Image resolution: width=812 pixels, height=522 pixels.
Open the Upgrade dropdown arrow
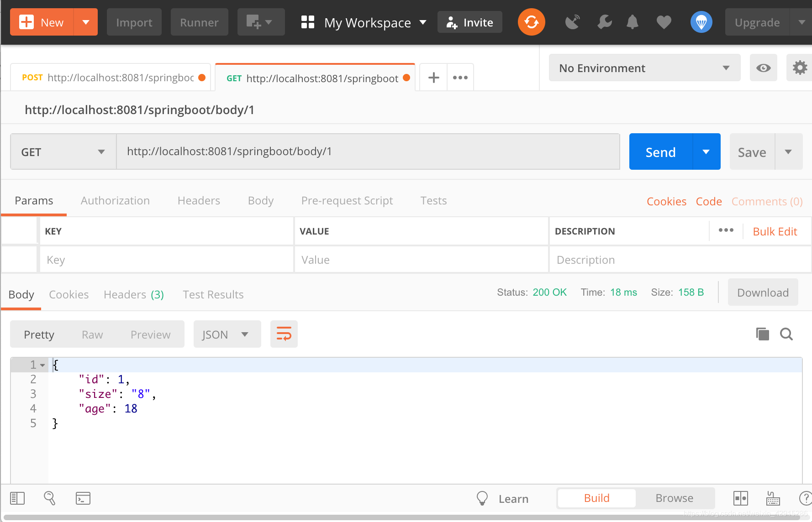pyautogui.click(x=801, y=22)
